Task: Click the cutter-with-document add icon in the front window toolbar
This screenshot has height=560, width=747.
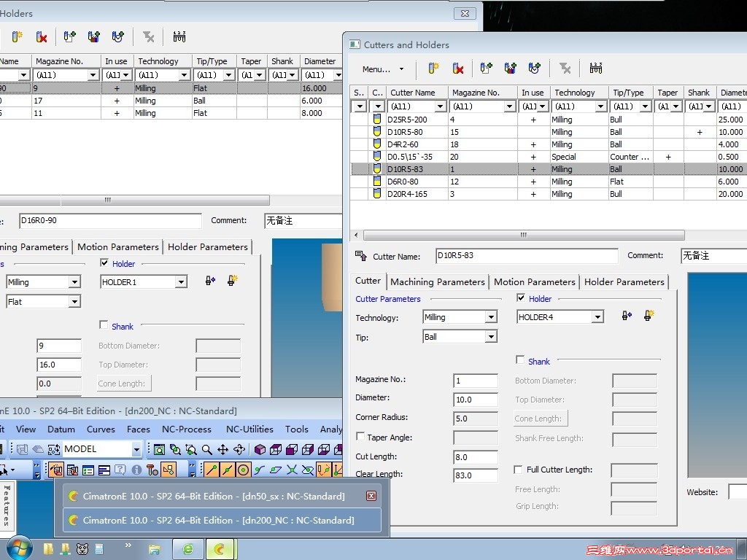Action: coord(486,69)
